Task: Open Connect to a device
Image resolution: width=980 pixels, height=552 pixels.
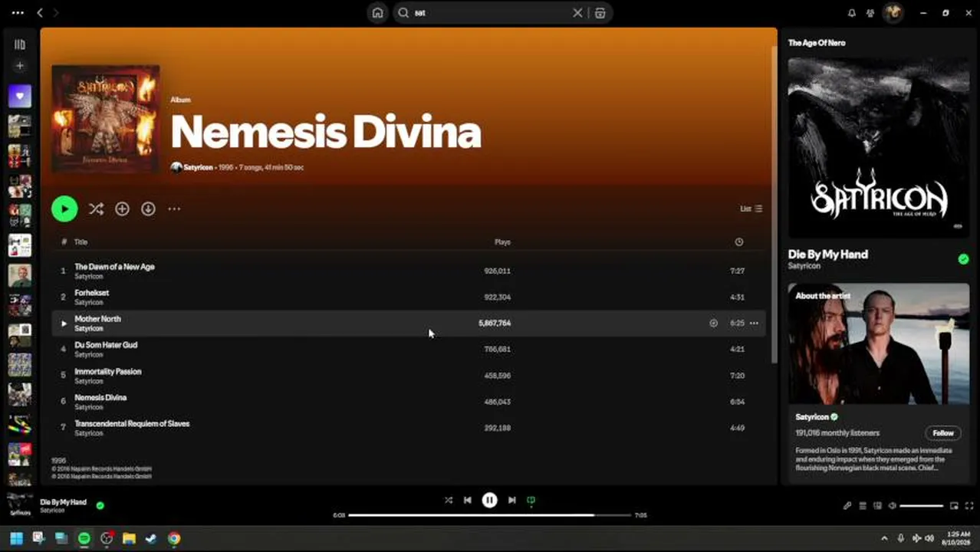Action: coord(877,506)
